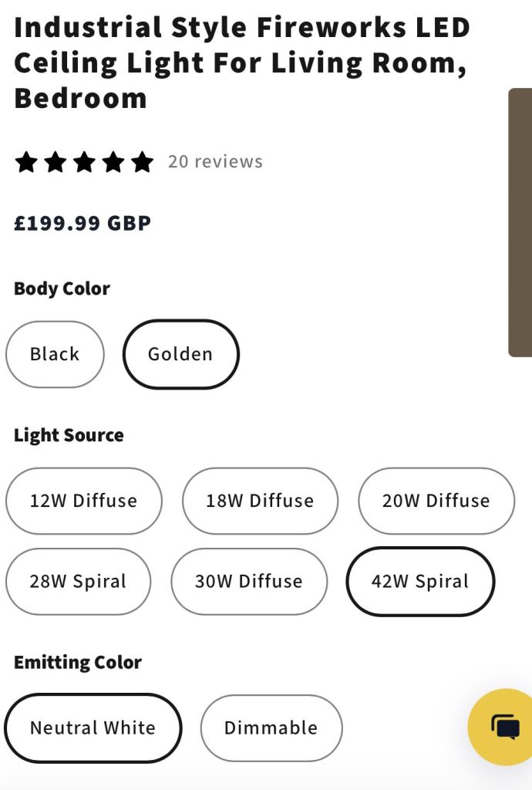Click the fifth rating star
Viewport: 532px width, 790px height.
[142, 162]
